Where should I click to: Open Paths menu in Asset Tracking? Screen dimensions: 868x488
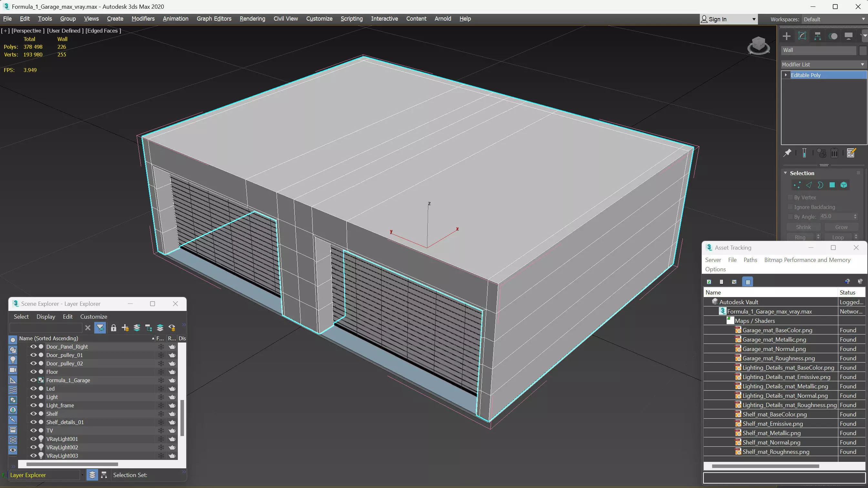[x=750, y=260]
